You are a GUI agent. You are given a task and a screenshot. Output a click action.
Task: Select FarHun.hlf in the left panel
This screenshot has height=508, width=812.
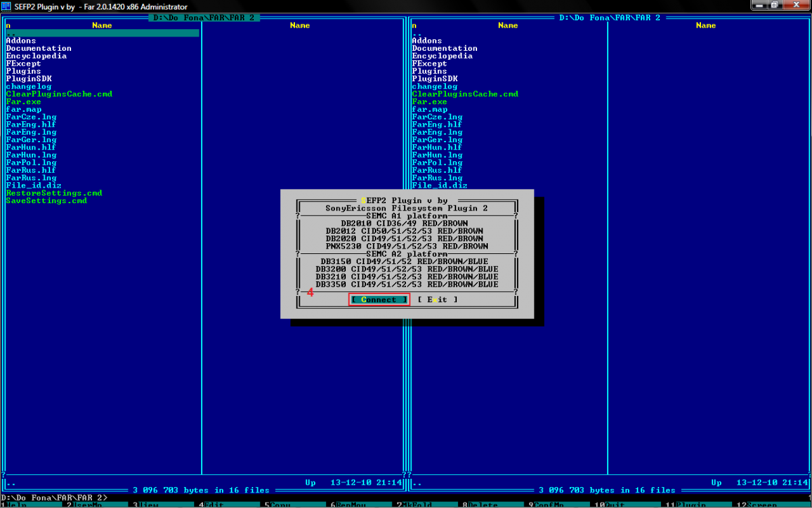point(31,147)
